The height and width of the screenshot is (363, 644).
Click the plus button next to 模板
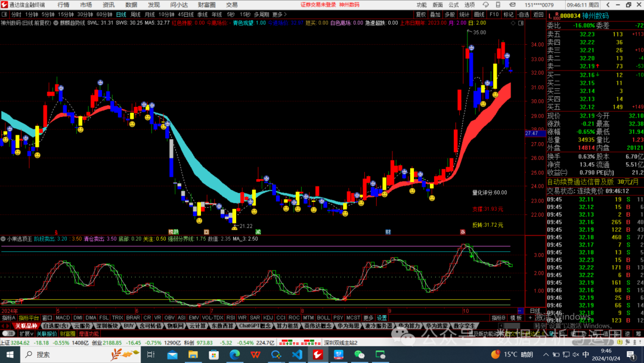point(530,318)
